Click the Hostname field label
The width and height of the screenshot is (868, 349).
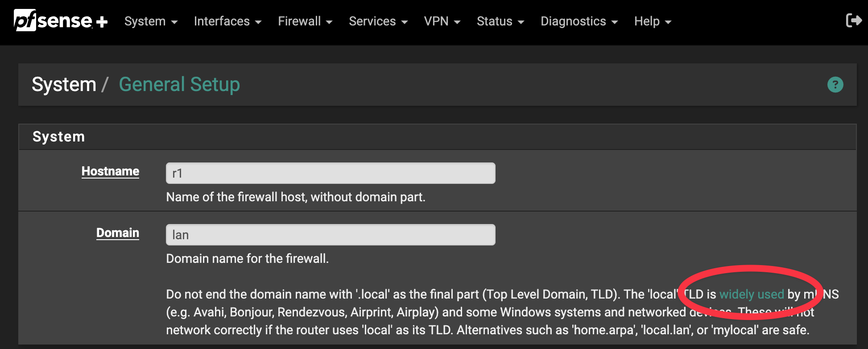click(x=110, y=171)
